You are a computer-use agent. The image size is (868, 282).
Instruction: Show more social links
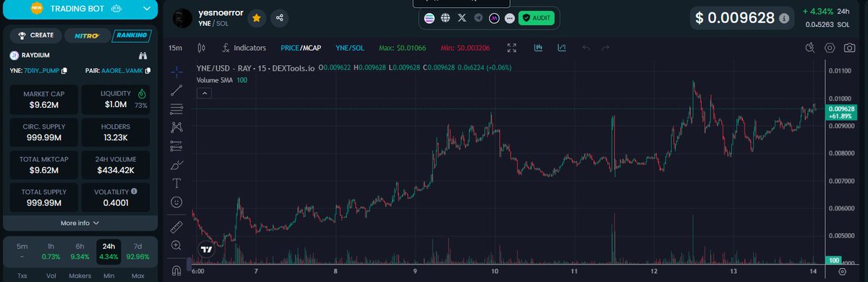coord(509,18)
